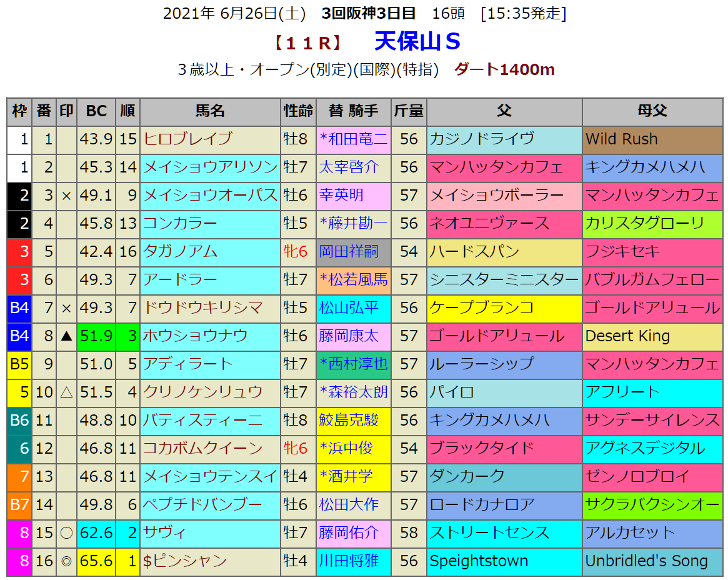Click the B7 frame badge for ペプチドバンブー
This screenshot has width=728, height=580.
pyautogui.click(x=19, y=504)
